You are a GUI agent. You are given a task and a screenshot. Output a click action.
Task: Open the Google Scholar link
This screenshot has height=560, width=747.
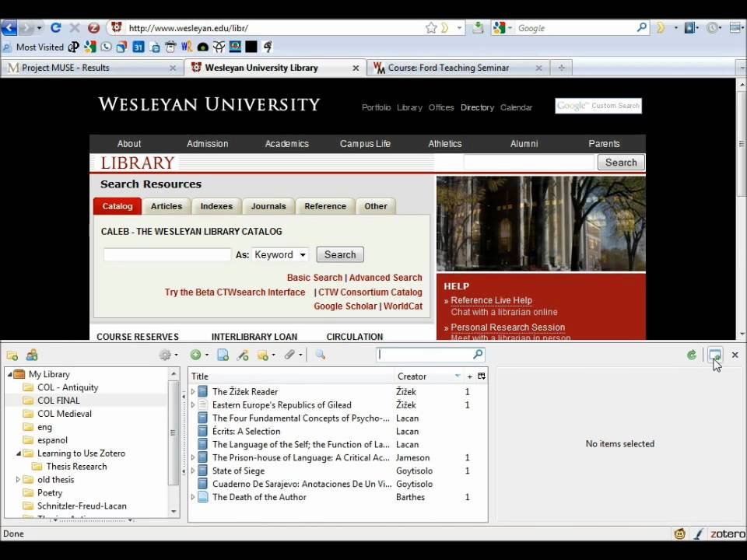pos(345,306)
